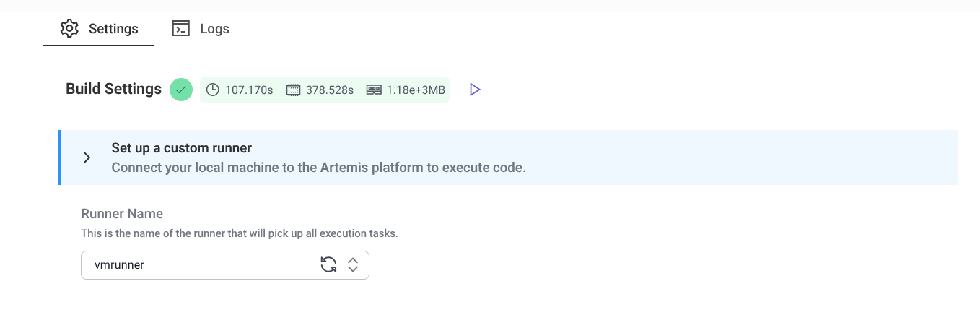Click the clock icon beside 107.170s
The image size is (980, 315).
(x=213, y=90)
